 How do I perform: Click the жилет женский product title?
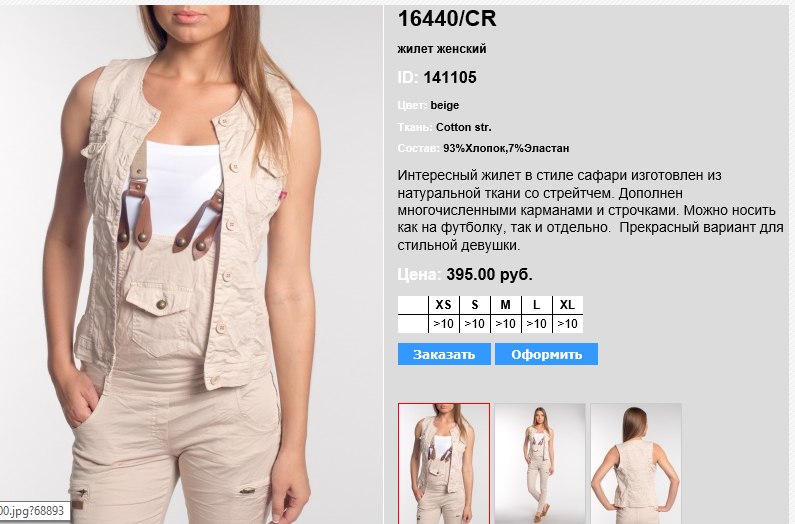pos(442,49)
